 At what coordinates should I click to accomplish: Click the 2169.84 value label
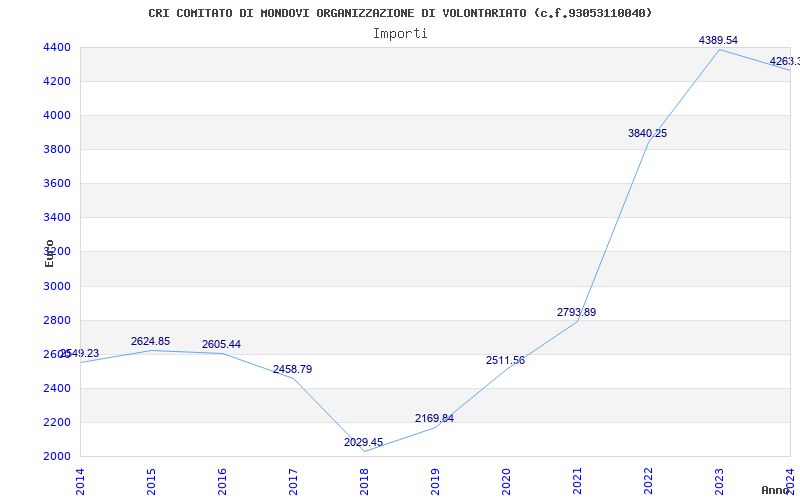[434, 418]
